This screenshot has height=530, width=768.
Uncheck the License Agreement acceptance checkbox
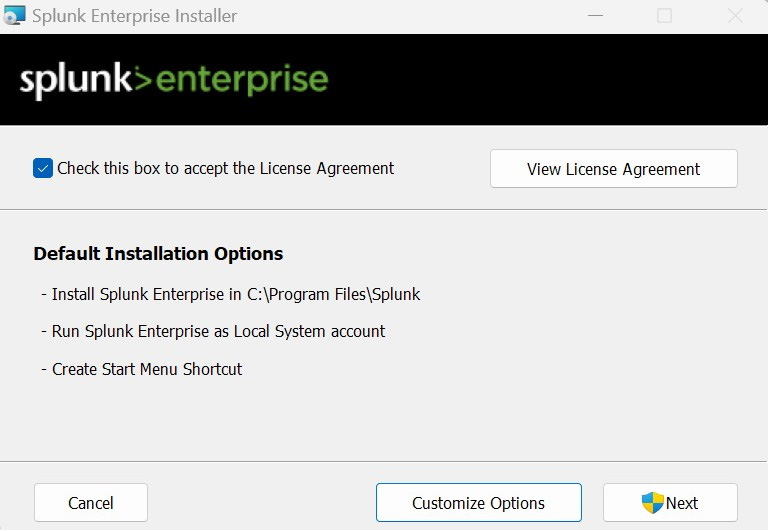pos(43,169)
